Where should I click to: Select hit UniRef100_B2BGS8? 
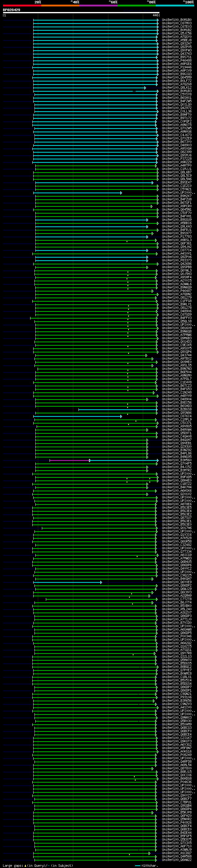[176, 410]
